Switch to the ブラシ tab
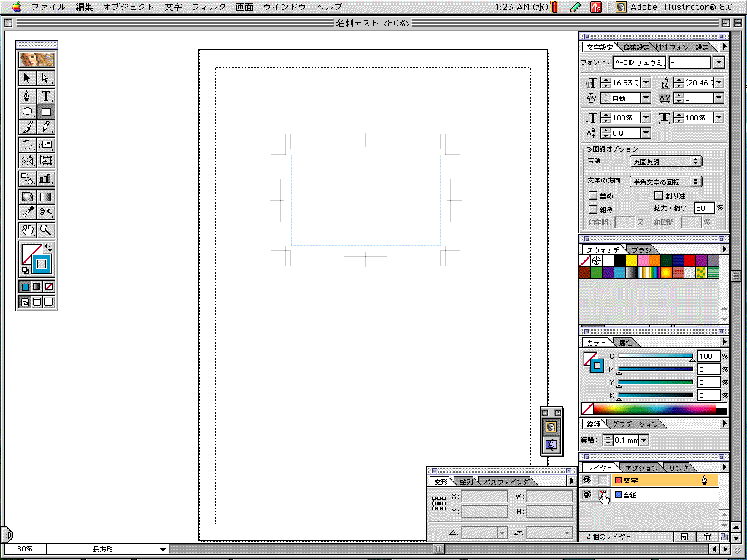The width and height of the screenshot is (747, 560). pyautogui.click(x=641, y=249)
